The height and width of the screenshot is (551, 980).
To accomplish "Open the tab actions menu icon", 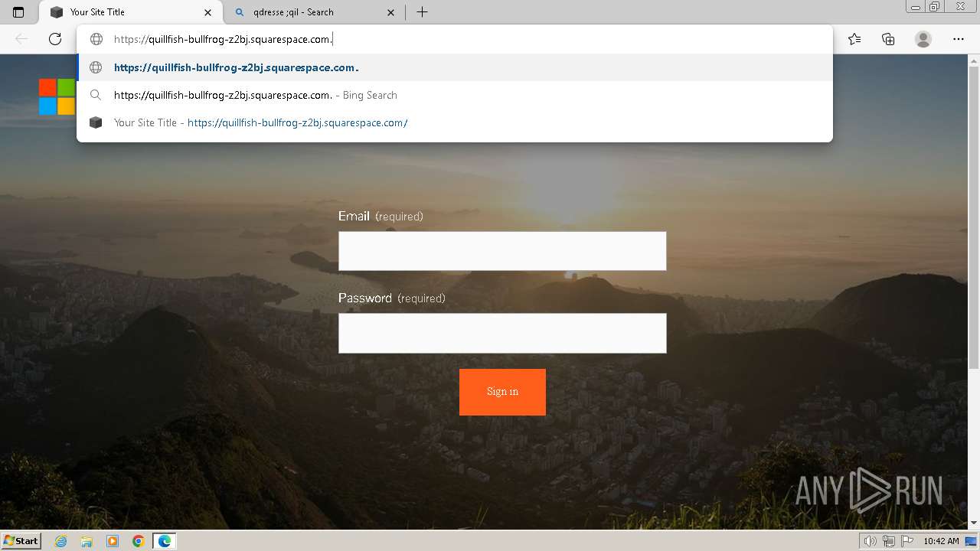I will pos(18,12).
